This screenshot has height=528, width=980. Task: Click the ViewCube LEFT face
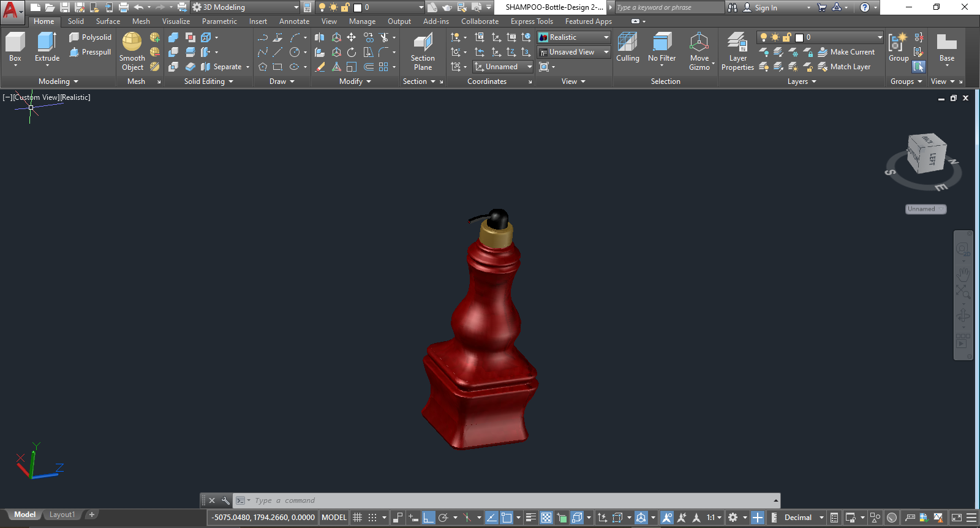(x=932, y=158)
